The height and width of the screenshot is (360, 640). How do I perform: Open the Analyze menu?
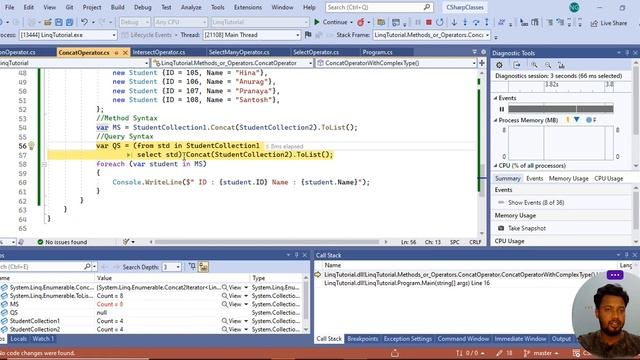point(191,7)
